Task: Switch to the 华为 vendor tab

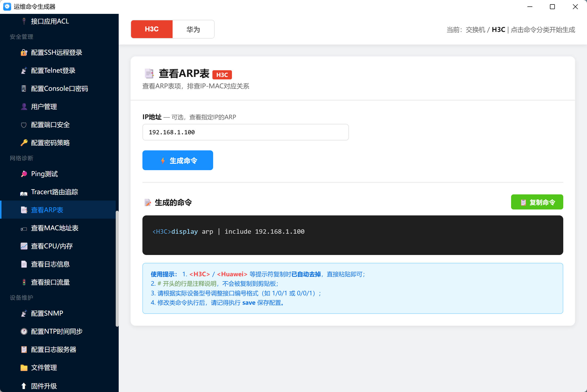Action: (x=193, y=29)
